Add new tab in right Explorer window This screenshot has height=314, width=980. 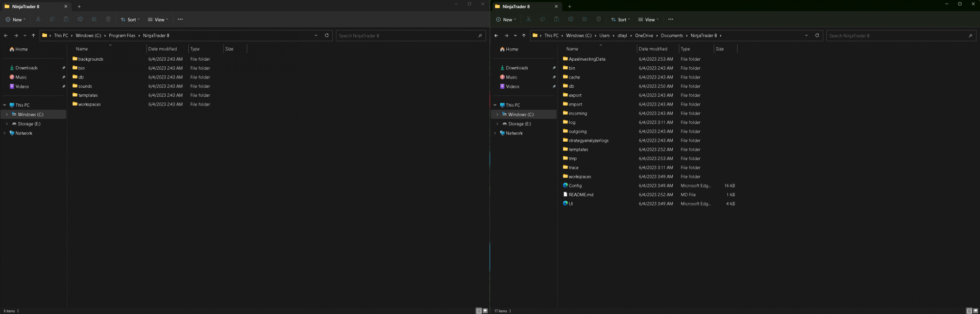click(570, 7)
